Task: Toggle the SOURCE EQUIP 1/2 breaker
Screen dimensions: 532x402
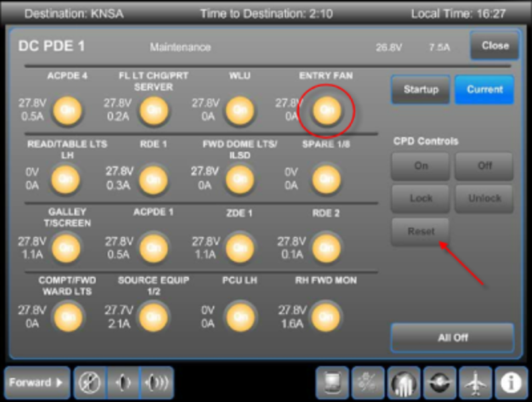Action: pyautogui.click(x=153, y=316)
